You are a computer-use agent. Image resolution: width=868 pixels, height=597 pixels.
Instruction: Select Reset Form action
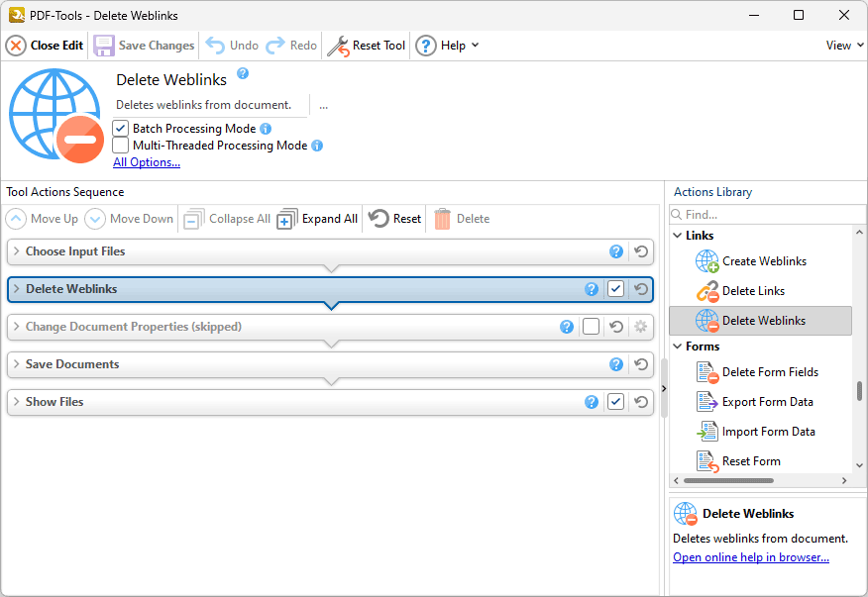(760, 461)
